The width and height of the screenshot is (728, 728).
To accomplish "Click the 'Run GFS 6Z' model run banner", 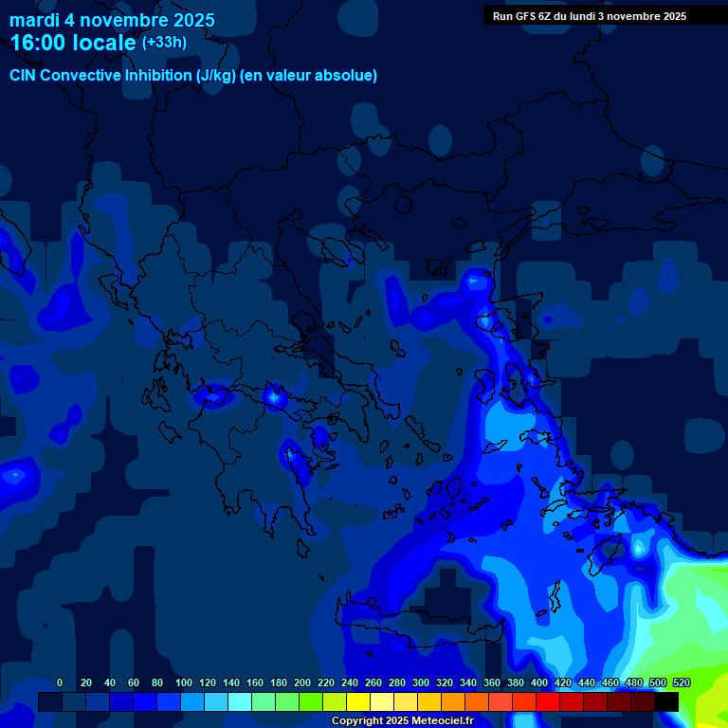I will point(590,15).
